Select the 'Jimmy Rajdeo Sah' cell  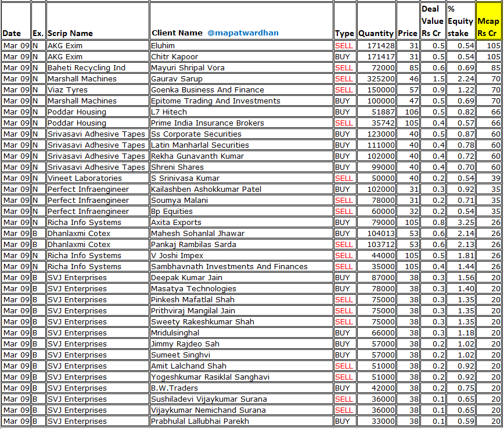242,344
